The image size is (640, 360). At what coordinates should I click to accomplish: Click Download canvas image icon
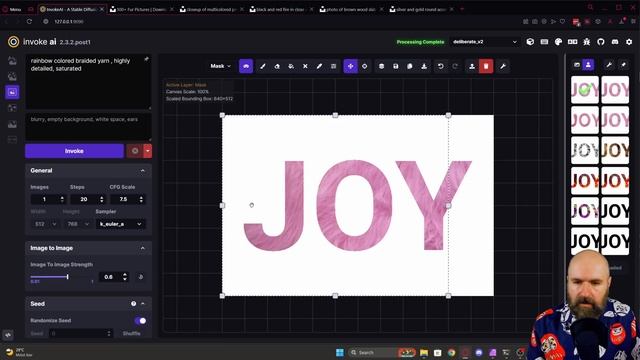(424, 66)
